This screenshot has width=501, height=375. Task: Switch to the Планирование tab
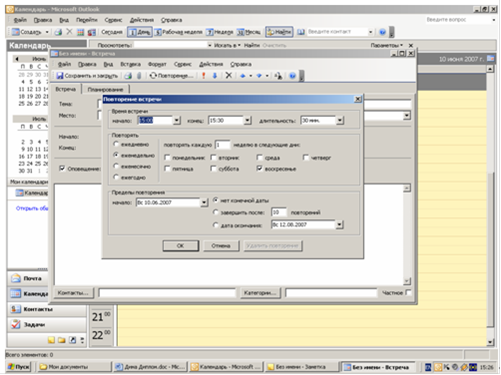(x=105, y=89)
